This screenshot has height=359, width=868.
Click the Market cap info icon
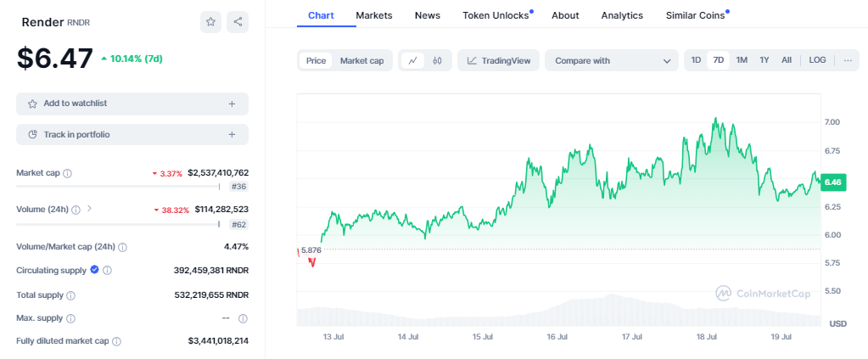tap(68, 173)
